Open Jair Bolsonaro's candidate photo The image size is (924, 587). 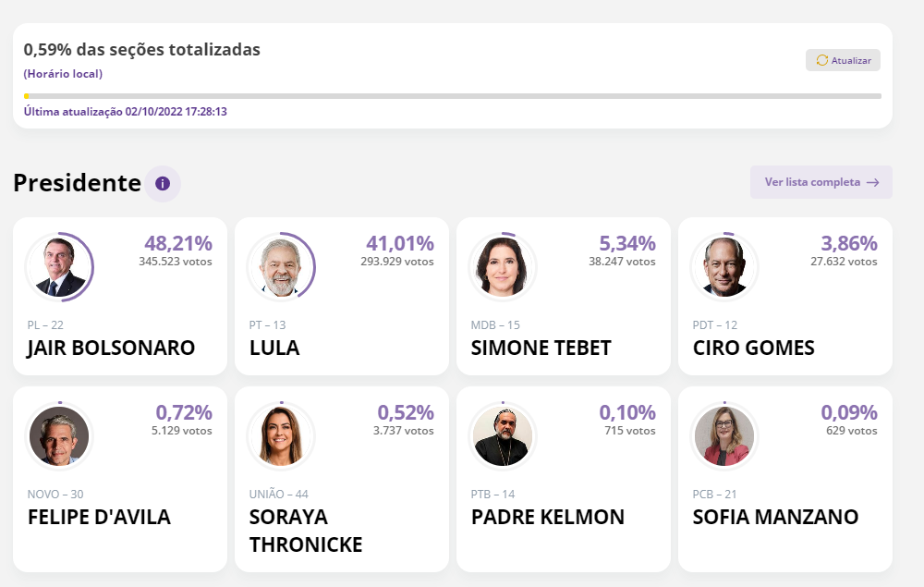59,266
